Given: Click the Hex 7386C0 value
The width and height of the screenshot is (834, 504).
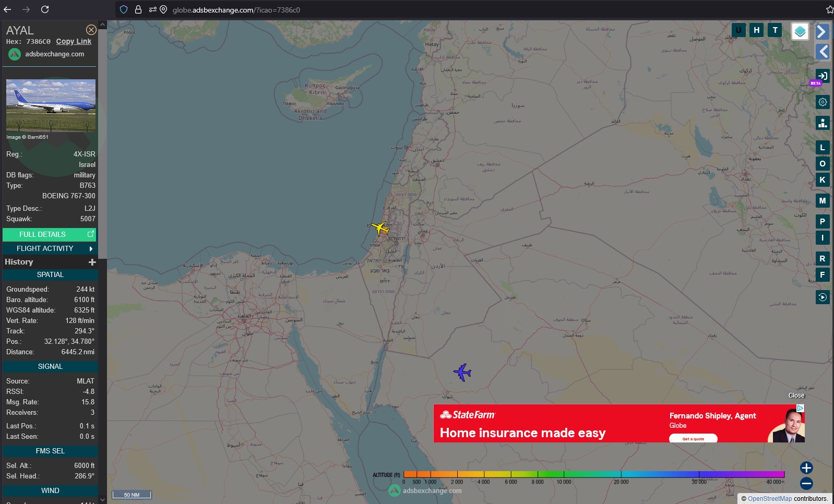Looking at the screenshot, I should pos(38,42).
